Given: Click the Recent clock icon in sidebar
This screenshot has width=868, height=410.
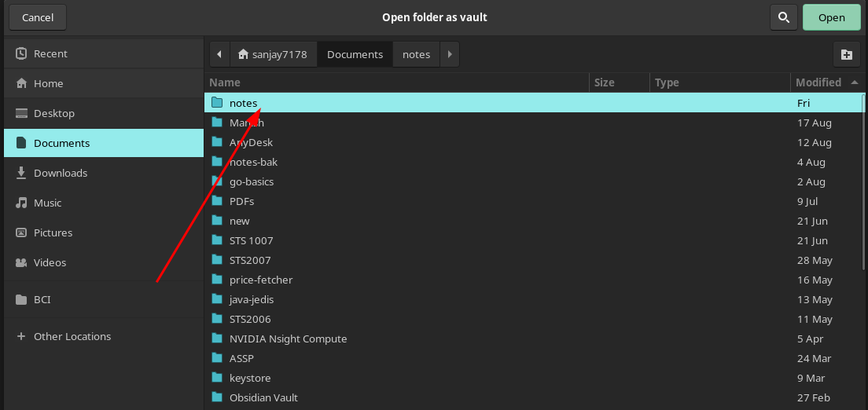Looking at the screenshot, I should click(21, 53).
